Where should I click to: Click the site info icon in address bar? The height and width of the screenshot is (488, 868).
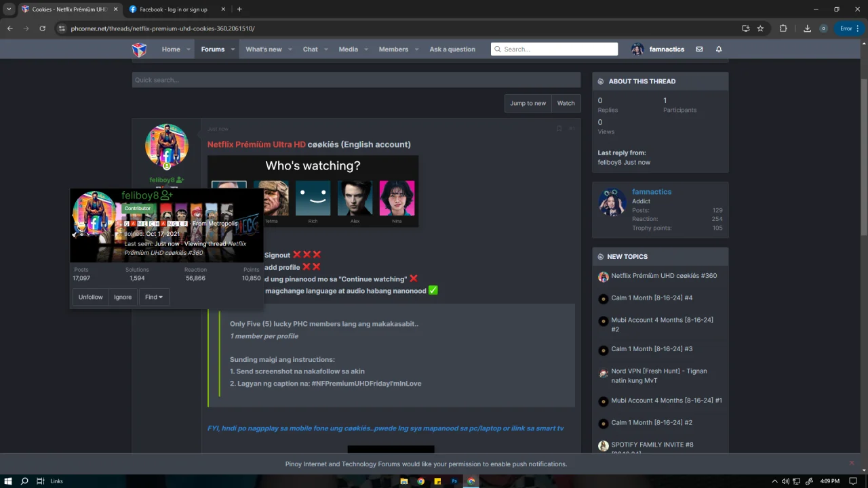click(62, 28)
